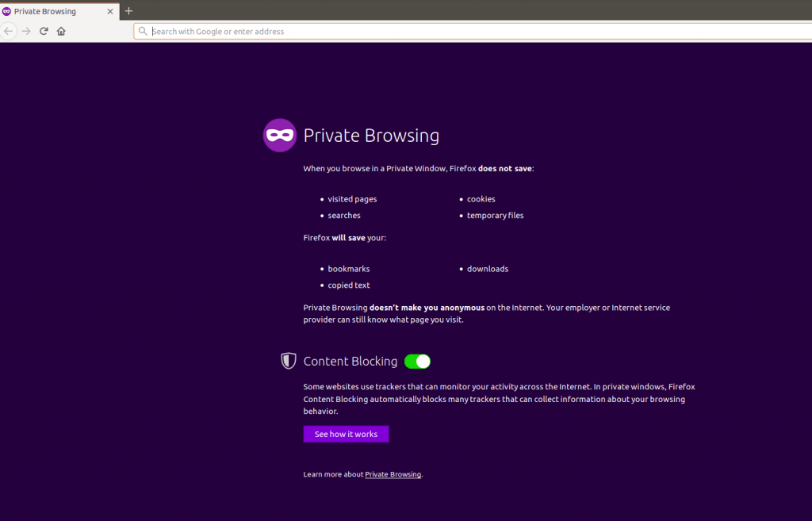Click the forward navigation arrow
This screenshot has width=812, height=521.
pyautogui.click(x=26, y=31)
